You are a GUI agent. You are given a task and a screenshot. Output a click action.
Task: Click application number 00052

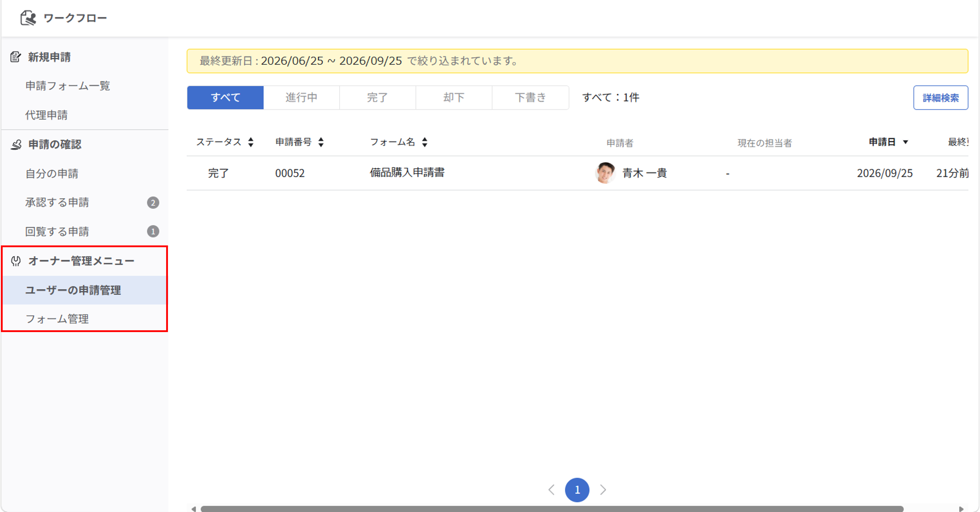click(290, 173)
